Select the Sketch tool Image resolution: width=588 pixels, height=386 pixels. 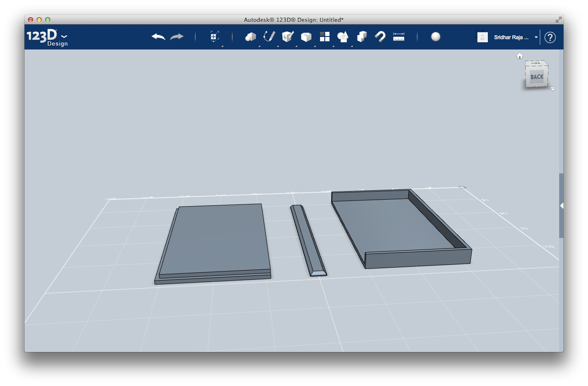point(269,37)
